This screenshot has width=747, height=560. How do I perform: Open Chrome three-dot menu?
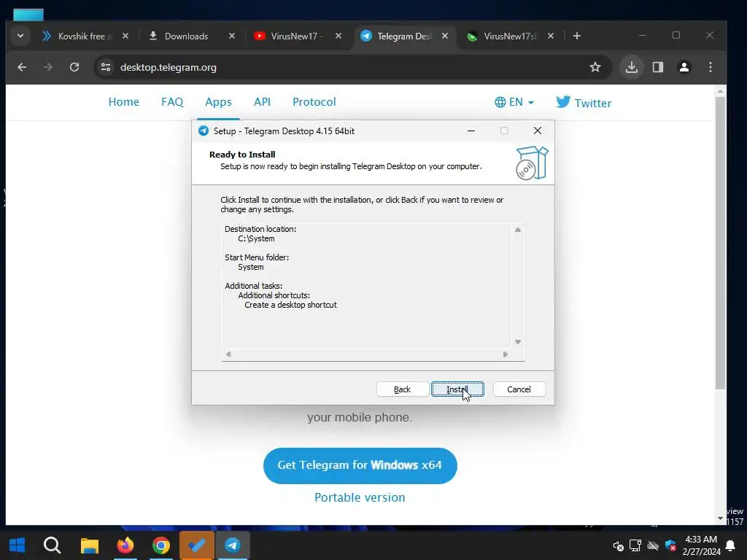[x=711, y=67]
